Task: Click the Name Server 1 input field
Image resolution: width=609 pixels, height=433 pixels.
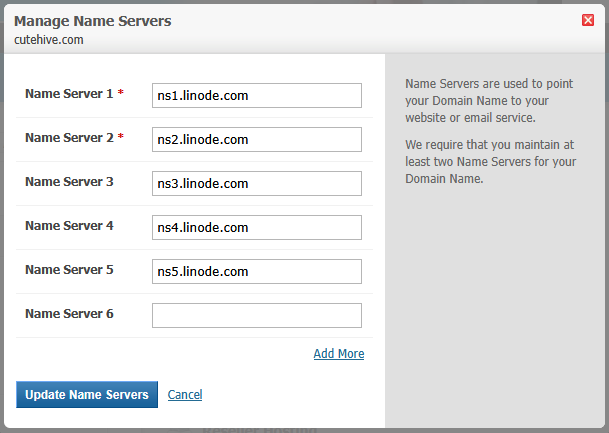Action: (x=257, y=96)
